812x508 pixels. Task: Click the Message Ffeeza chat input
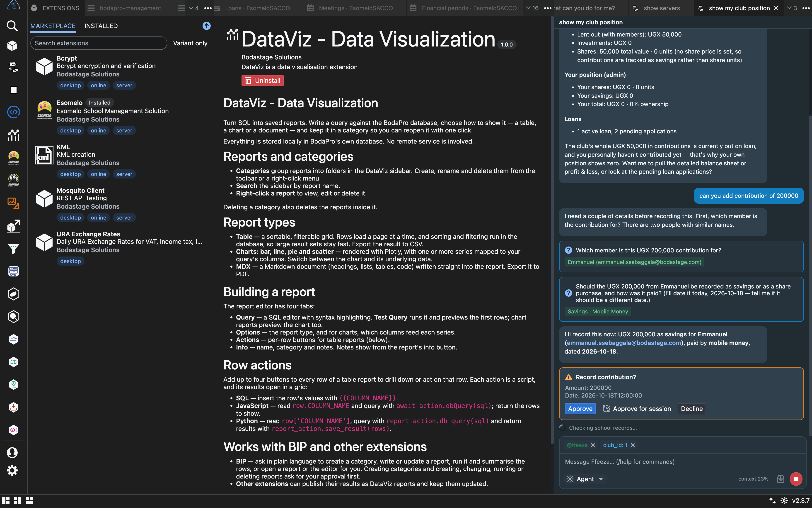tap(682, 462)
